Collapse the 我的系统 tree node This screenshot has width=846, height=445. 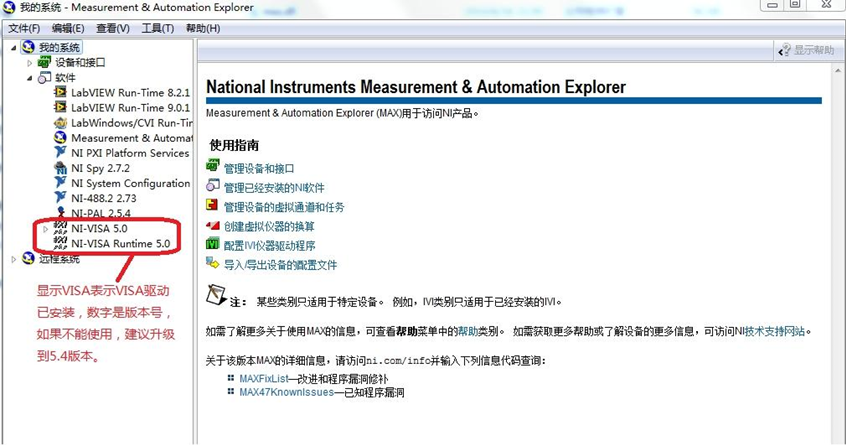[13, 48]
